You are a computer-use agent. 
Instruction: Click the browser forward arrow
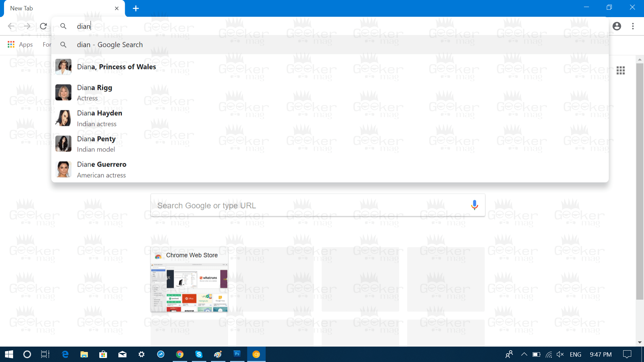(27, 26)
